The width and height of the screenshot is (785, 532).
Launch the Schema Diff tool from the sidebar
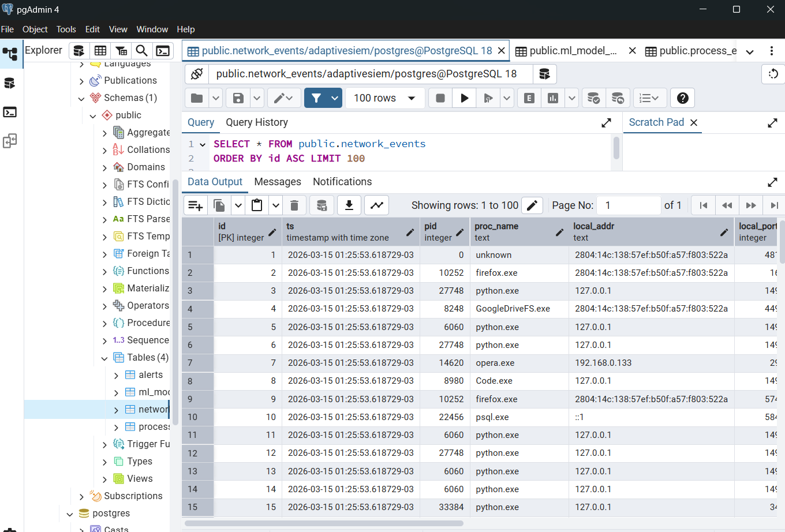click(9, 140)
